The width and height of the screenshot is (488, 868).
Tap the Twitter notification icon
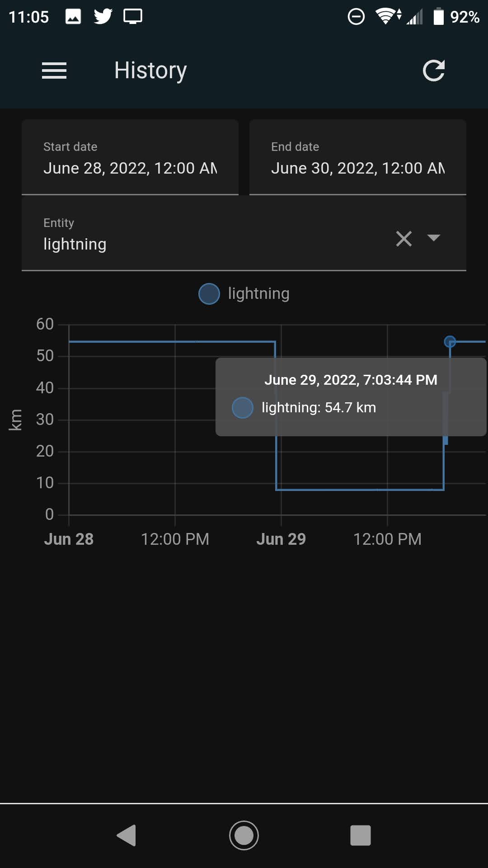(x=103, y=16)
